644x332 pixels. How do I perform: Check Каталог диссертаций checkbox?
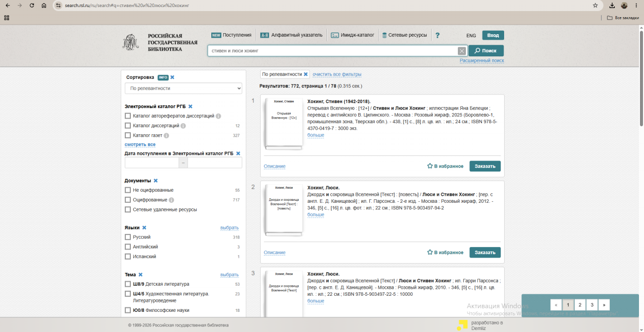(x=128, y=126)
